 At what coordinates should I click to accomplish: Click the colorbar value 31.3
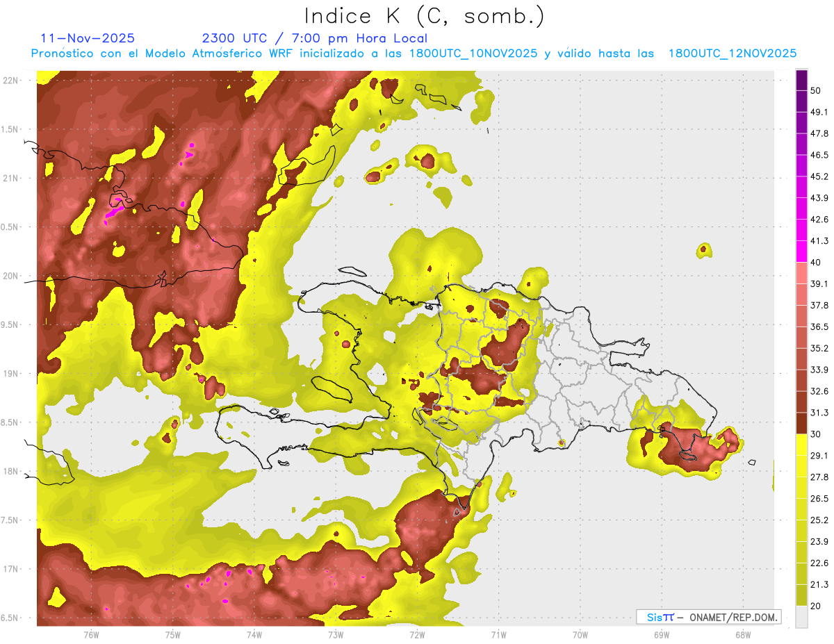pos(819,413)
